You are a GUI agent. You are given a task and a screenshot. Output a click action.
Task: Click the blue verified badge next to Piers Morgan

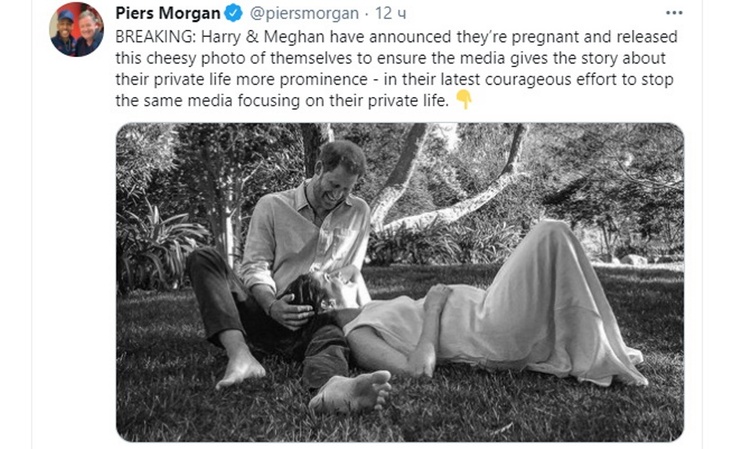[x=234, y=14]
